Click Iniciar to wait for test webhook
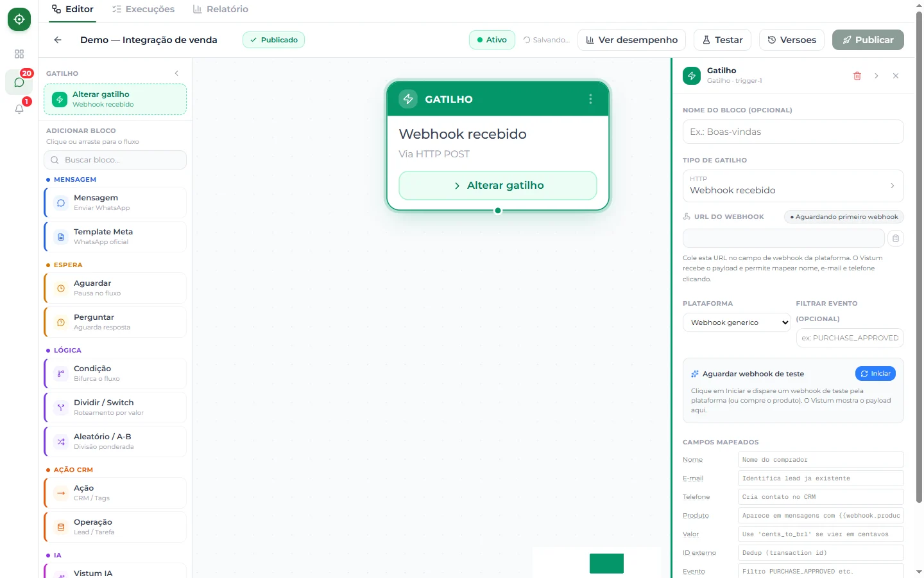The width and height of the screenshot is (924, 578). (x=875, y=374)
